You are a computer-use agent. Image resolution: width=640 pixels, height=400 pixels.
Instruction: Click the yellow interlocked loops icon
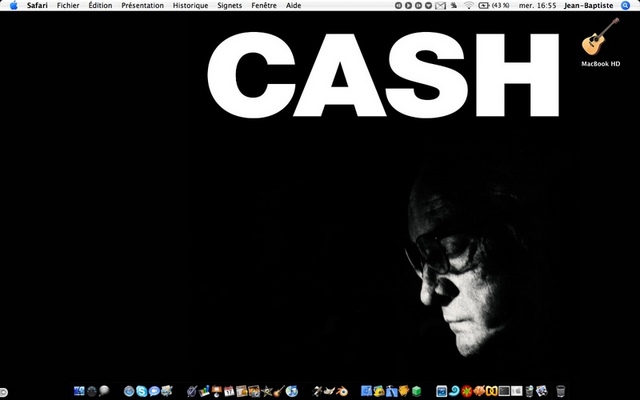pos(491,391)
